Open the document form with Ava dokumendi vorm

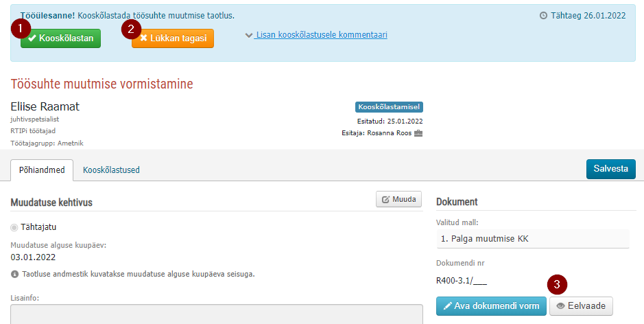click(491, 306)
